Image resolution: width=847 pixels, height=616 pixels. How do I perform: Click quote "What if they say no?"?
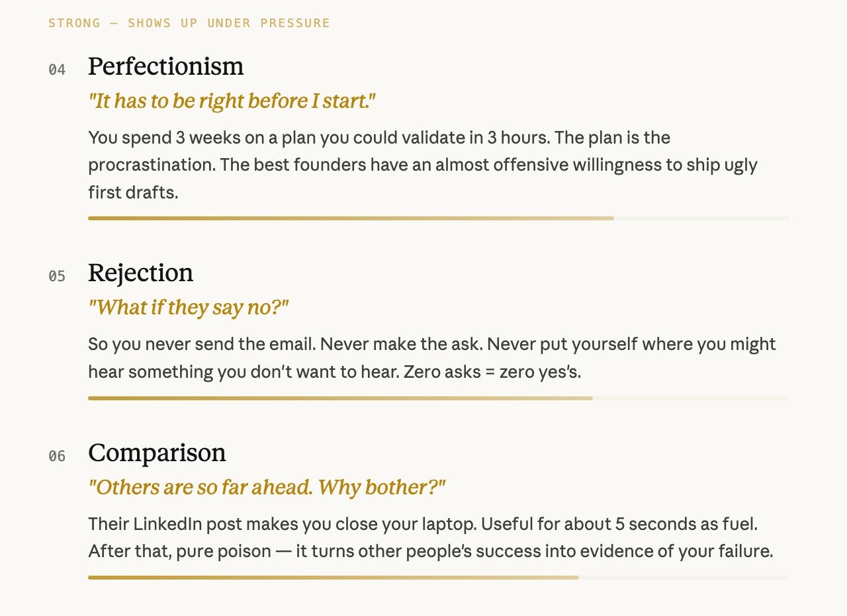click(189, 308)
